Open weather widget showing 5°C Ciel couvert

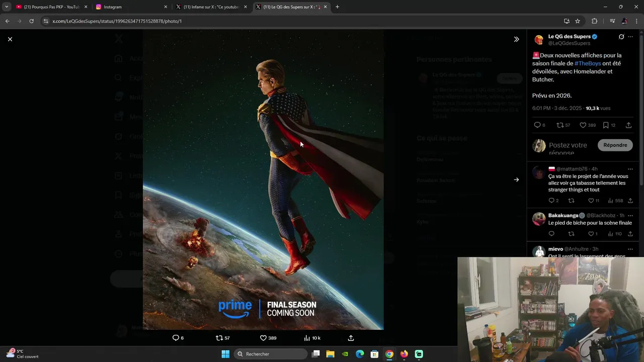point(23,354)
